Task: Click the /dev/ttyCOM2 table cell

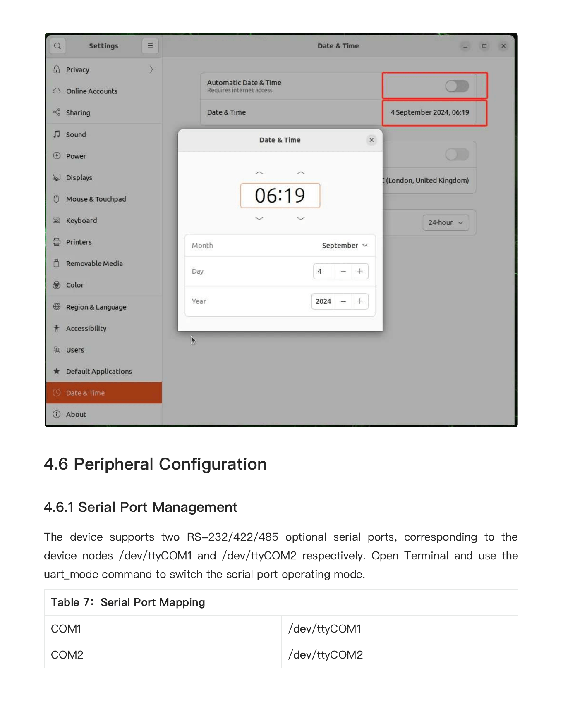Action: point(400,655)
